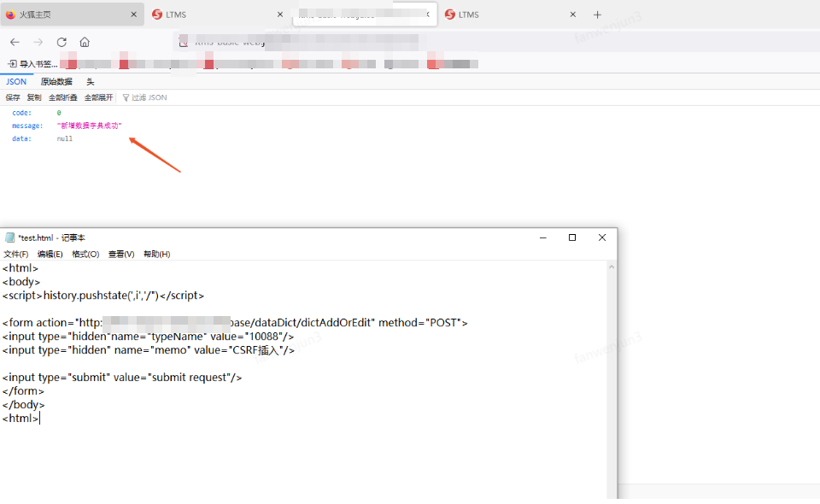Go forward using browser forward arrow
Screen dimensions: 820x504
(x=38, y=43)
